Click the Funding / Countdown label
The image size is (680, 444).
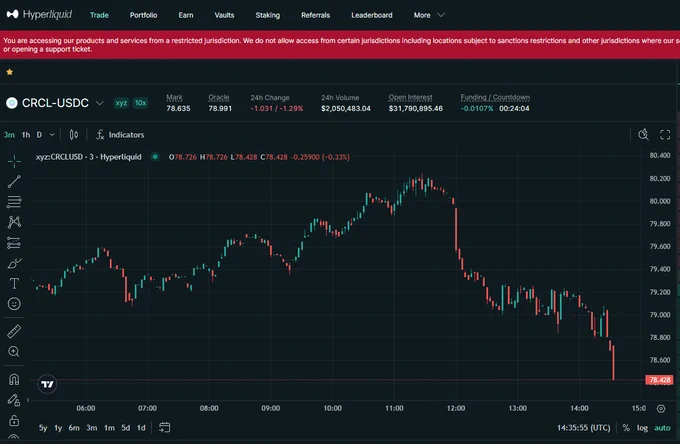tap(495, 98)
